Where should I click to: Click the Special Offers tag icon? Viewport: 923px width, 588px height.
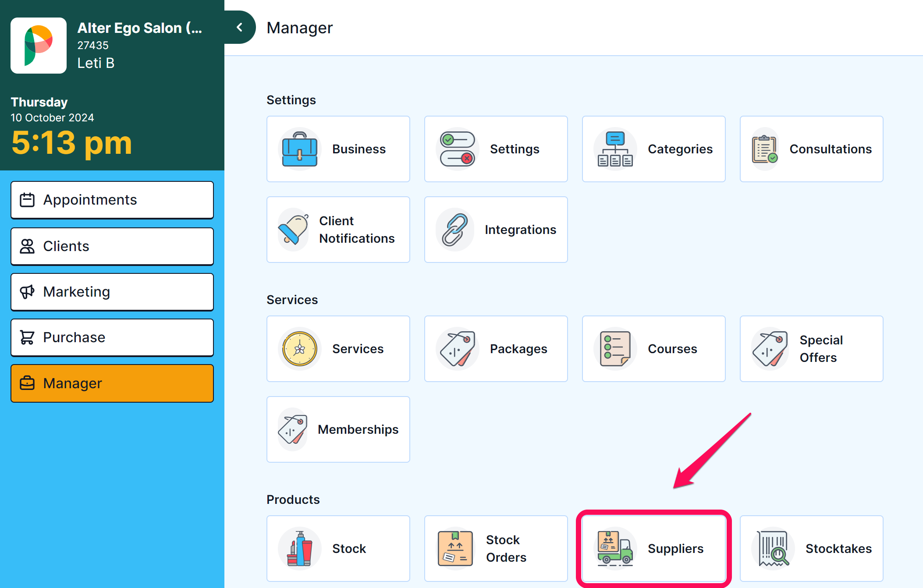(770, 349)
